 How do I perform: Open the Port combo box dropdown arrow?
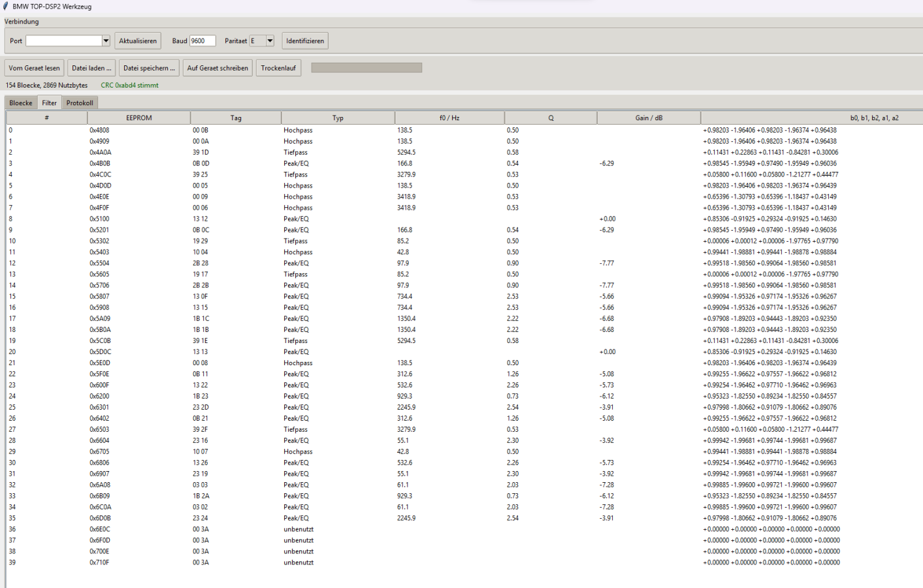pyautogui.click(x=106, y=41)
